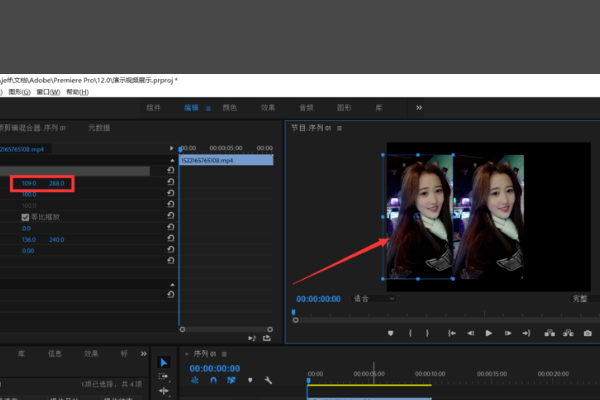
Task: Open the timeline wrench settings icon
Action: (268, 380)
